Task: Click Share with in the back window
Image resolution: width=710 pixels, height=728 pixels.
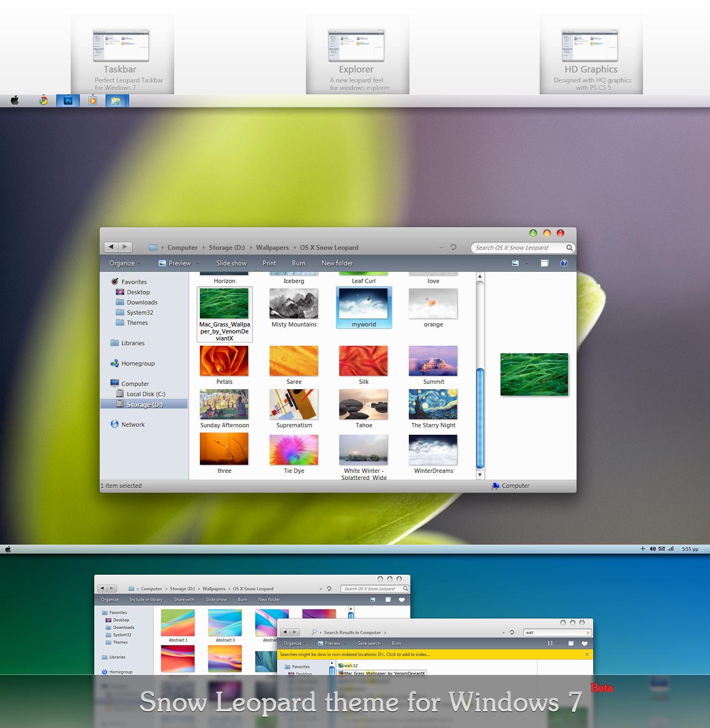Action: tap(184, 600)
